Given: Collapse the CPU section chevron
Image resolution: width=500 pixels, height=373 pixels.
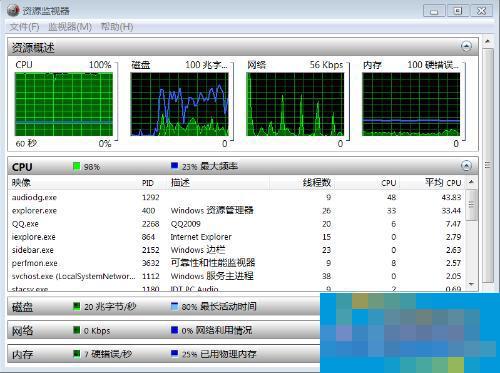Looking at the screenshot, I should [x=466, y=165].
